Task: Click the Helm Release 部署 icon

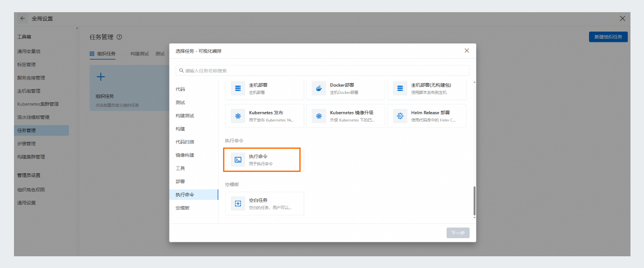Action: coord(400,116)
